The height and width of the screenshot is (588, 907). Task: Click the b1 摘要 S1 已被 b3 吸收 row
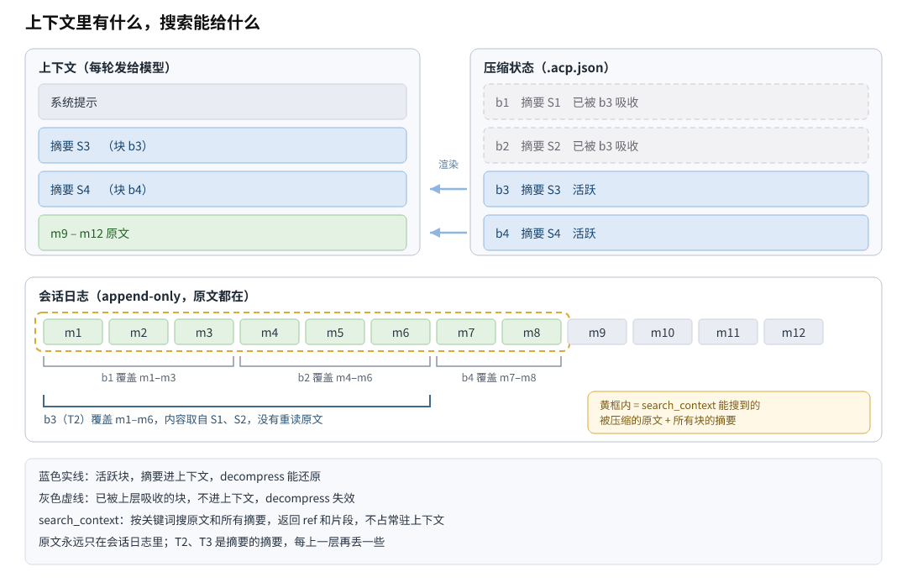click(x=675, y=102)
